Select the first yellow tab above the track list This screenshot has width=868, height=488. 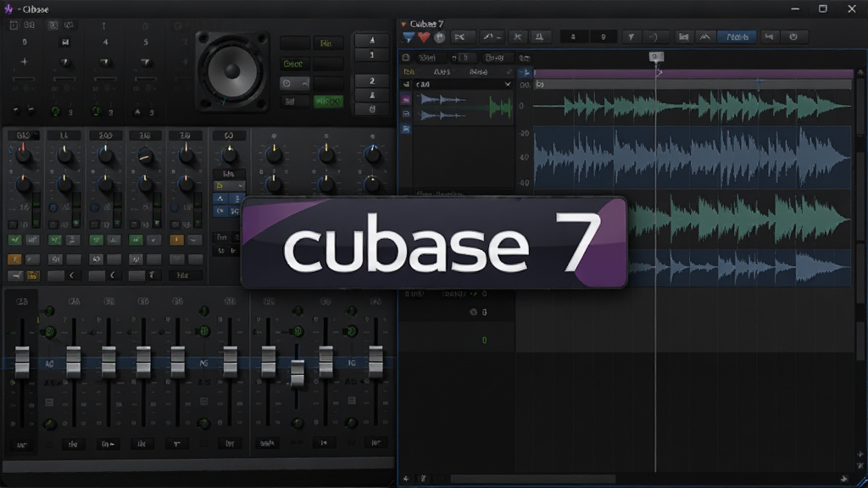click(409, 72)
